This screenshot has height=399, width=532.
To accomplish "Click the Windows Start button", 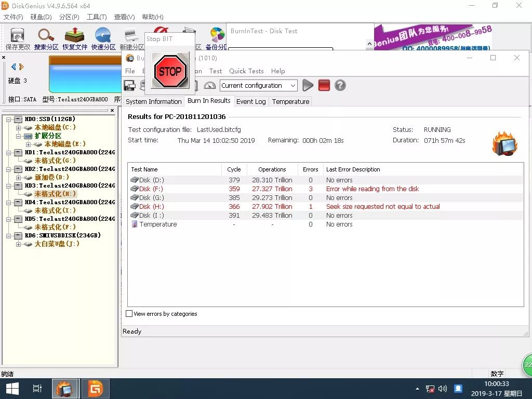I will pyautogui.click(x=11, y=389).
